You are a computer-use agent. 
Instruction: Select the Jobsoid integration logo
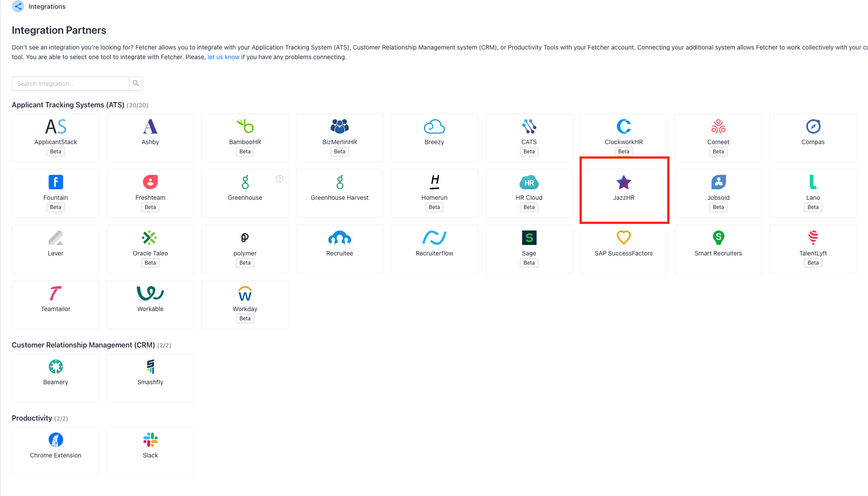719,182
